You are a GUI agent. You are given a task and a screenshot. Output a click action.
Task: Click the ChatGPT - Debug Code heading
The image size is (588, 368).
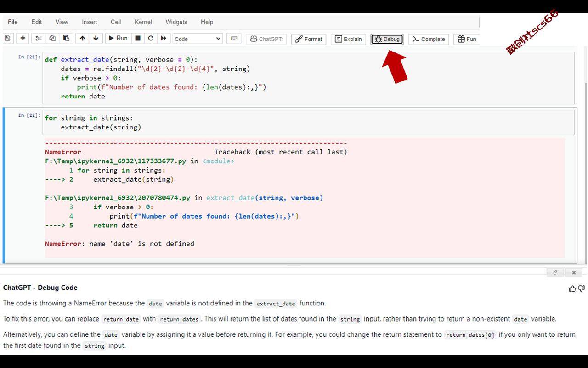pos(40,287)
